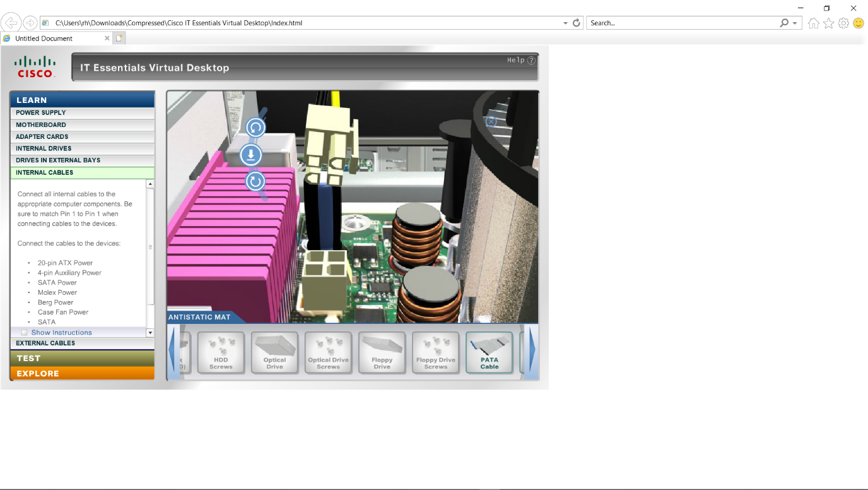
Task: Click the Show Instructions link text
Action: point(61,332)
